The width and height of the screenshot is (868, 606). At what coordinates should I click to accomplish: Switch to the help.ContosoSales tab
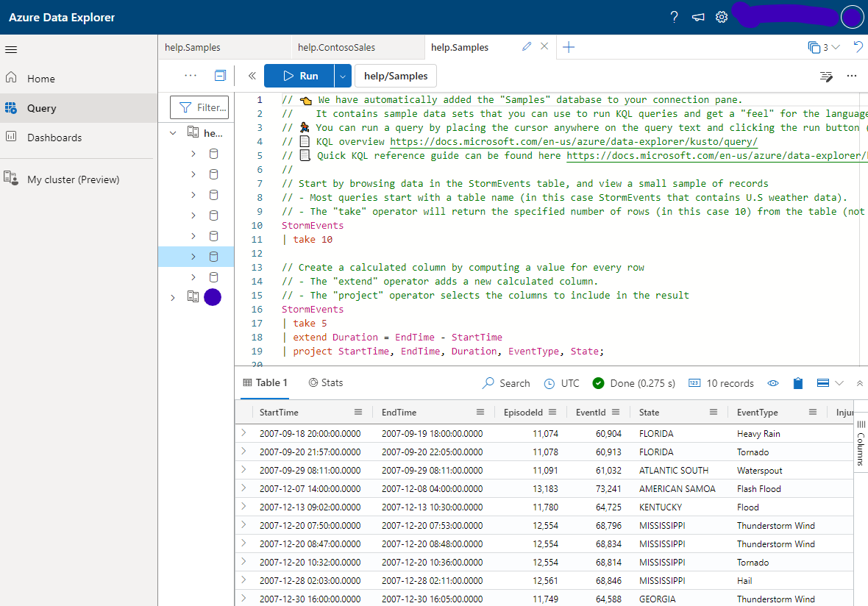click(357, 48)
